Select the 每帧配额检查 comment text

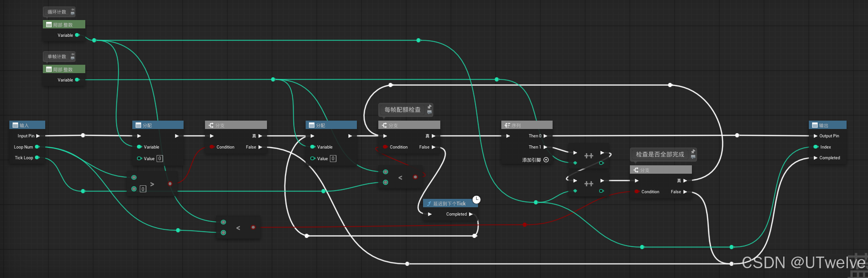403,109
